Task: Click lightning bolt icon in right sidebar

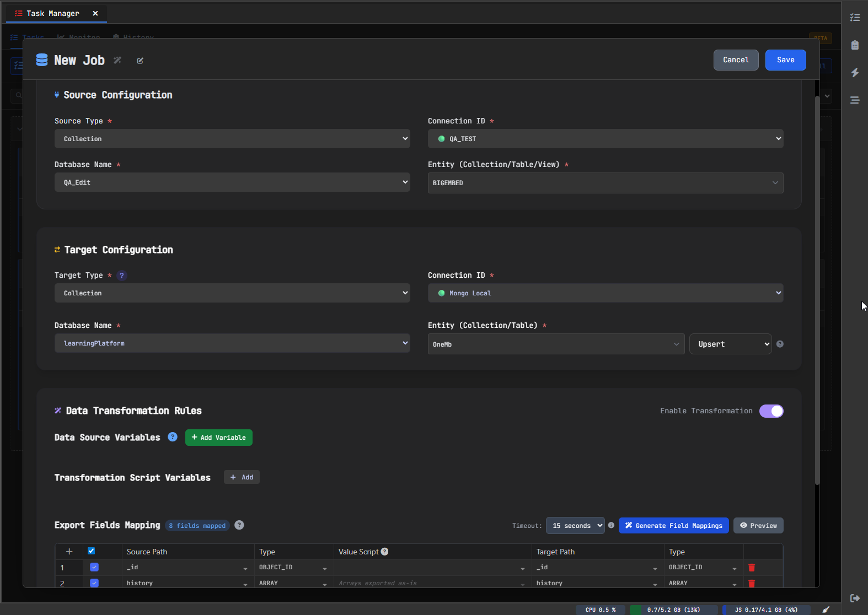Action: click(x=855, y=73)
